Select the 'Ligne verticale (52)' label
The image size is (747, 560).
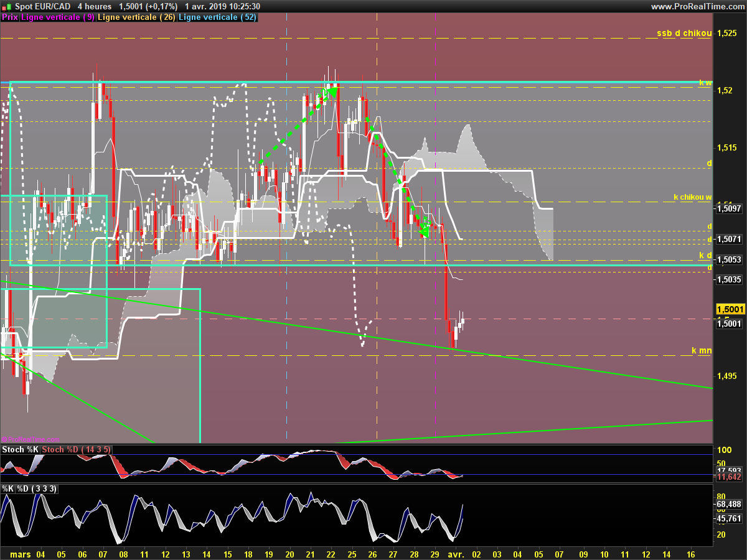[x=217, y=17]
